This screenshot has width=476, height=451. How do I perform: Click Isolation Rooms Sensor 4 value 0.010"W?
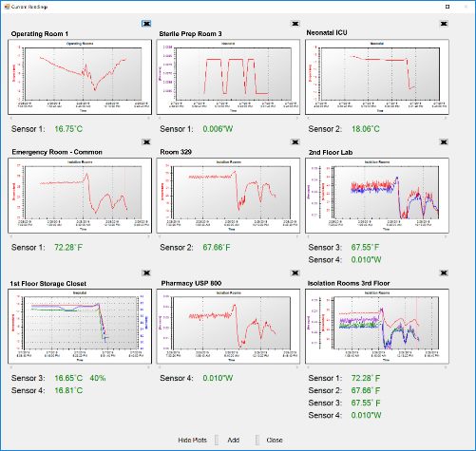366,415
